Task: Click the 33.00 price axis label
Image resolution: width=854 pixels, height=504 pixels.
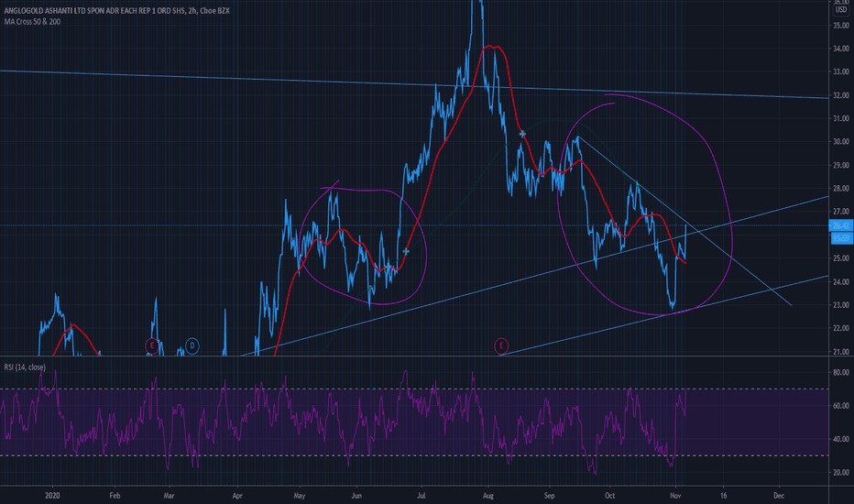Action: 841,71
